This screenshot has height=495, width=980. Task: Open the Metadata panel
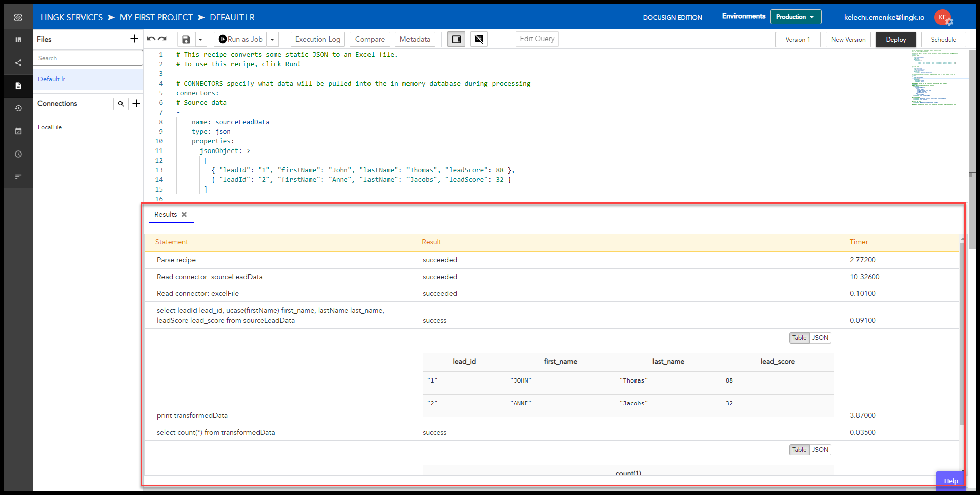pyautogui.click(x=415, y=40)
